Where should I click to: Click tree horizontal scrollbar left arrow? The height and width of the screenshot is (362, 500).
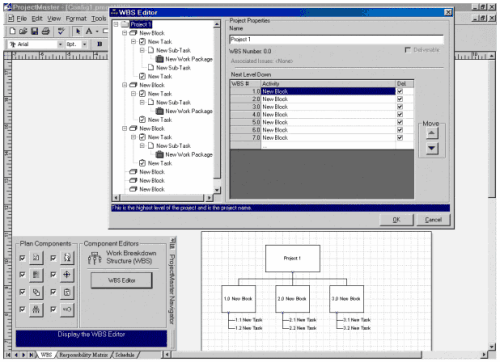[x=117, y=197]
